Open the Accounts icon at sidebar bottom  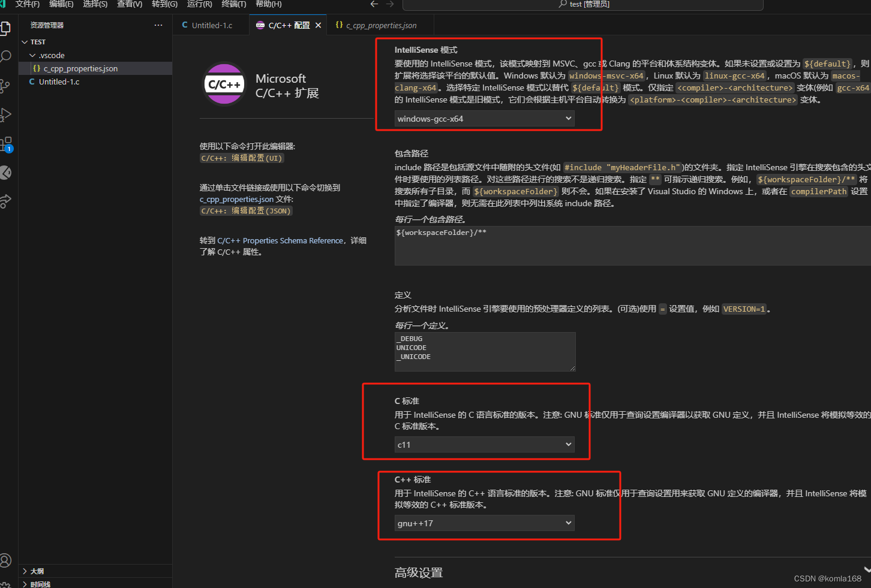7,560
